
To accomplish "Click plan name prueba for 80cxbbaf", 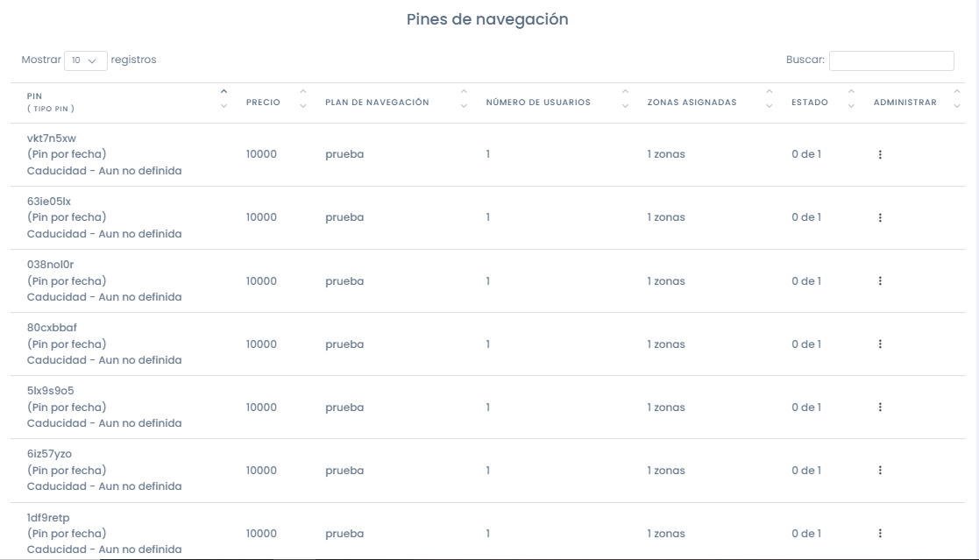I will pos(344,344).
